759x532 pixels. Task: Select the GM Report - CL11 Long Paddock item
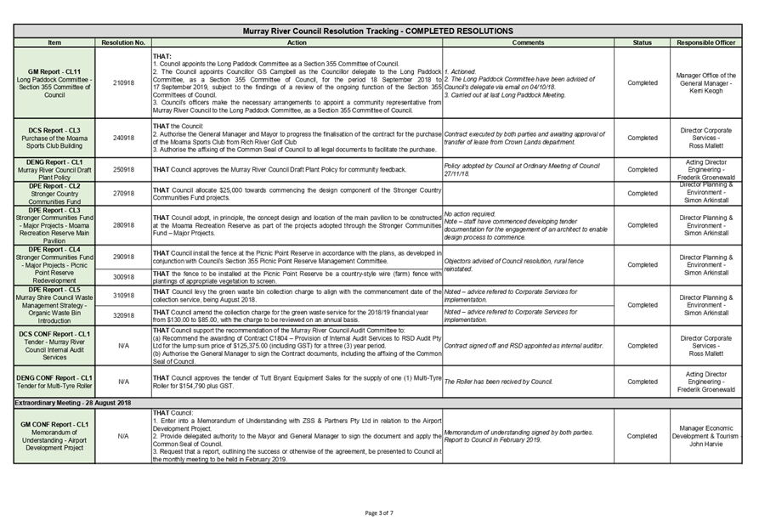(54, 82)
